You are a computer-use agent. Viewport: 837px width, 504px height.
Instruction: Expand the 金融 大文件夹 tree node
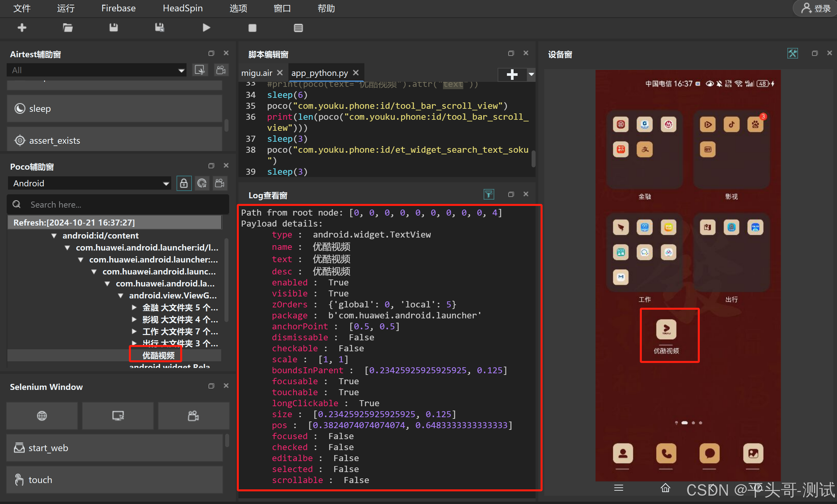[x=134, y=307]
